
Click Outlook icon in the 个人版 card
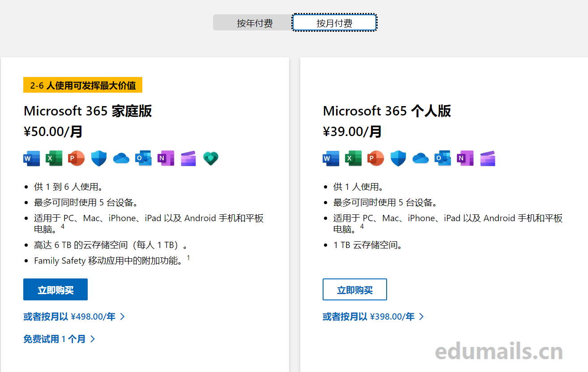[443, 158]
